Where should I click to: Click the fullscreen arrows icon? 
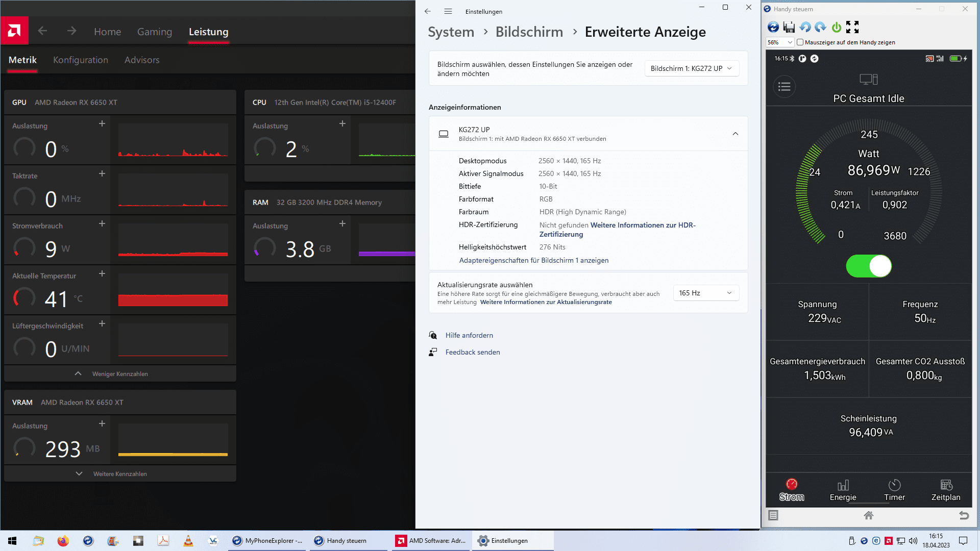852,27
